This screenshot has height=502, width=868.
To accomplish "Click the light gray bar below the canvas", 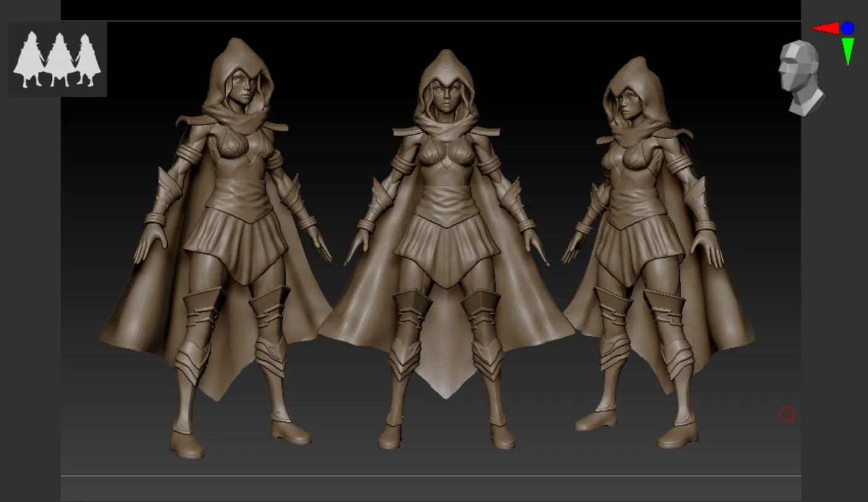I will [431, 488].
